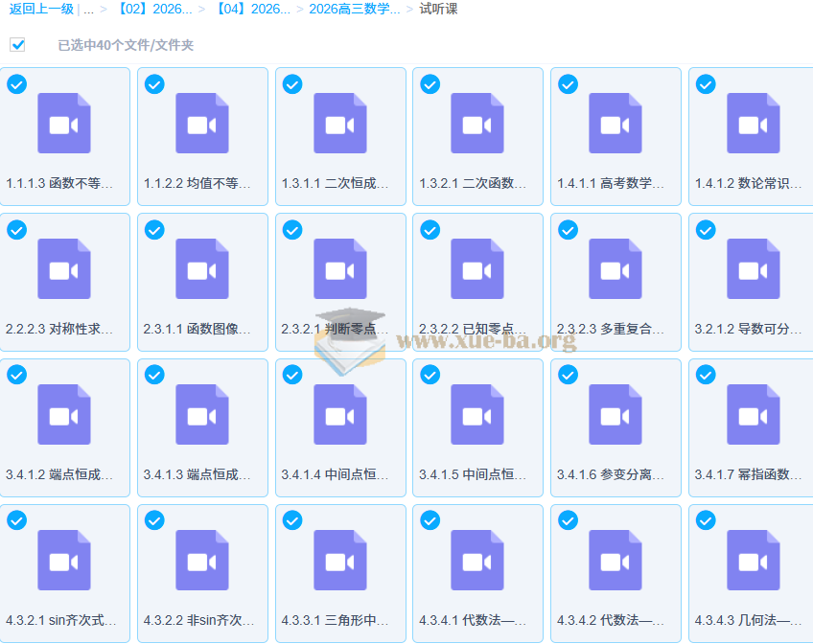The width and height of the screenshot is (813, 644).
Task: Deselect the 4.3.4.2 代数法 file checkmark
Action: pos(568,520)
